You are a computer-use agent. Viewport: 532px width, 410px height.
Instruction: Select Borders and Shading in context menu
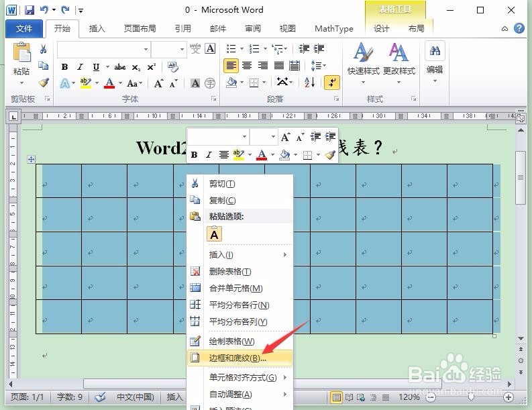click(x=240, y=358)
